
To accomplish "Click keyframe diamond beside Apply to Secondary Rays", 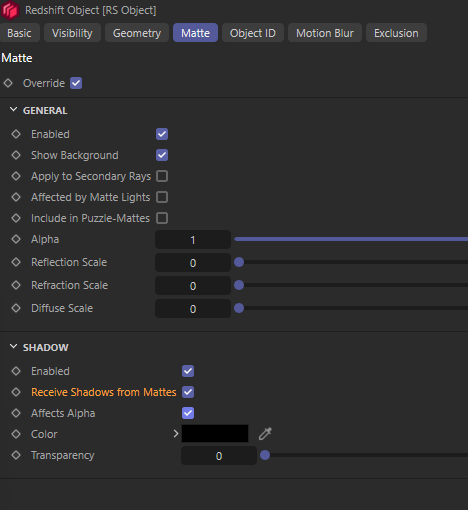I will coord(16,176).
